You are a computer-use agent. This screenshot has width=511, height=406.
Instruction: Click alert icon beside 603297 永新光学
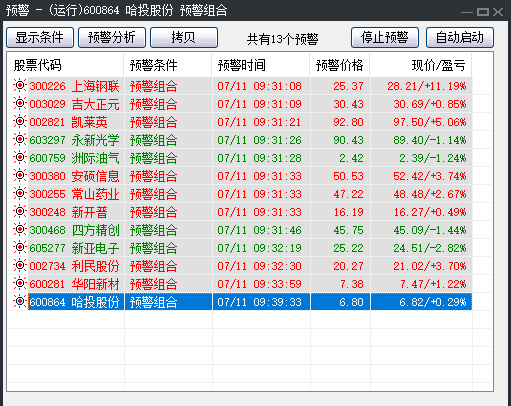(x=20, y=140)
